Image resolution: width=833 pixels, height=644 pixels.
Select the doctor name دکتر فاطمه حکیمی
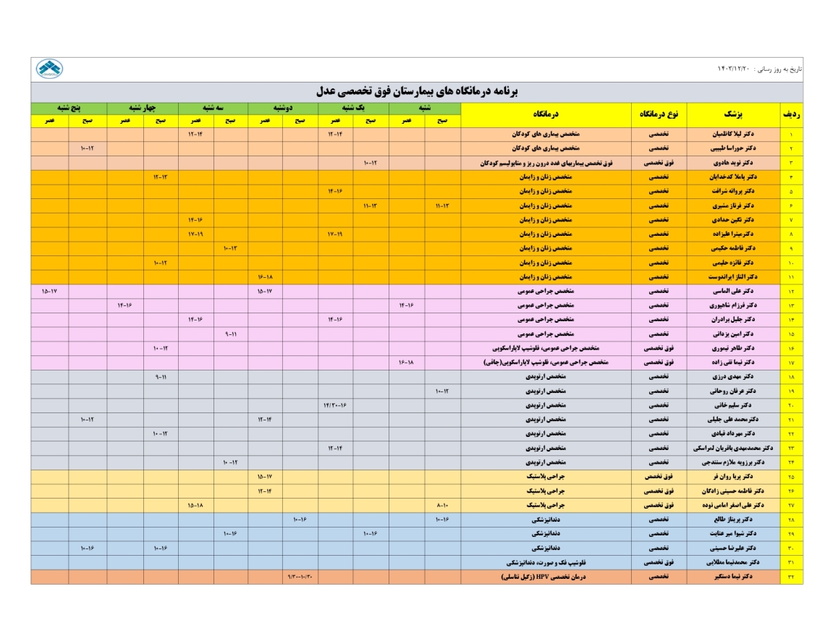click(733, 248)
